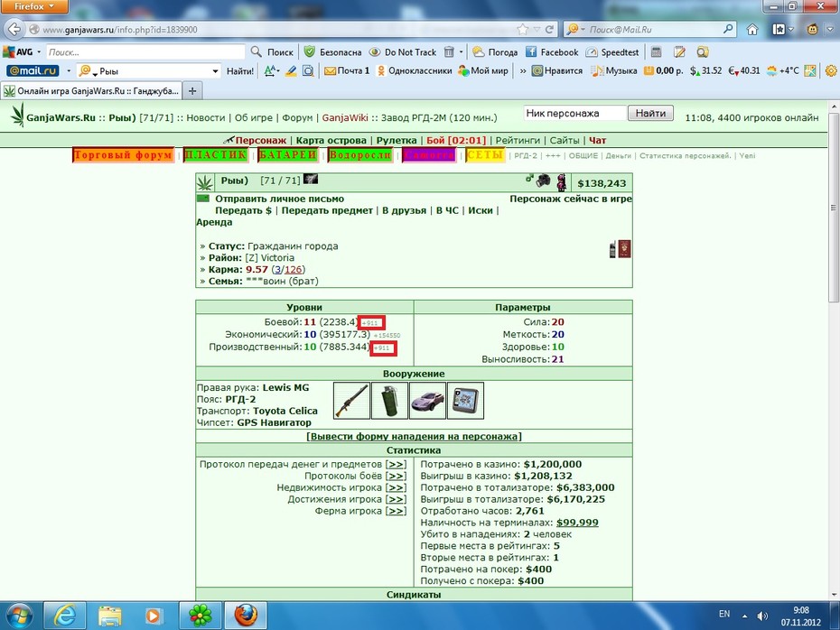Launch ICQ flower icon in taskbar

tap(200, 616)
